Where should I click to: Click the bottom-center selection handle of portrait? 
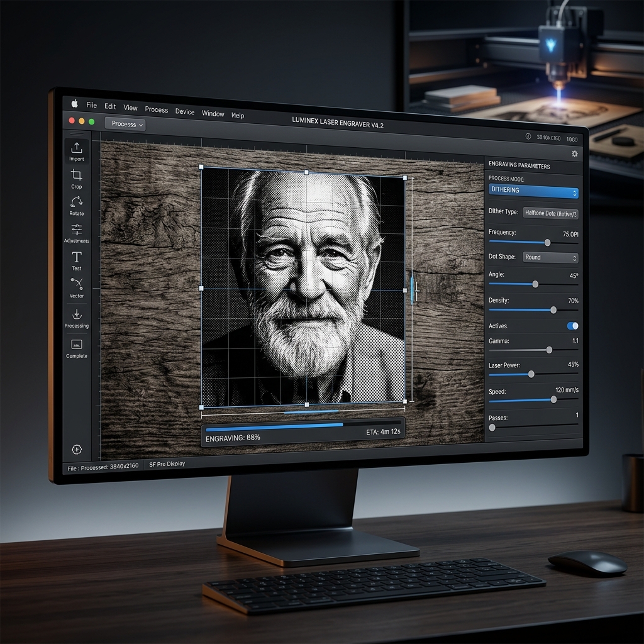[307, 405]
